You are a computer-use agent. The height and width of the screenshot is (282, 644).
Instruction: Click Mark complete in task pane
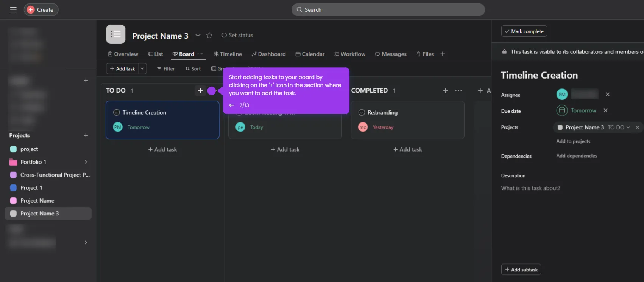coord(524,31)
